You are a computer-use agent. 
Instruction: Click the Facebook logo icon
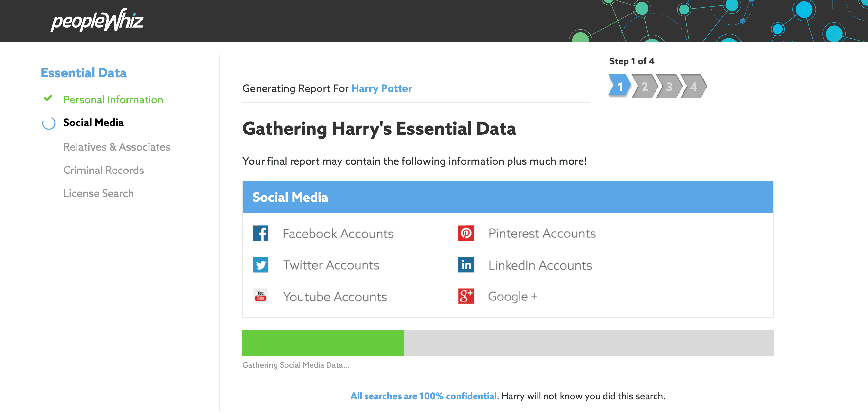point(260,233)
